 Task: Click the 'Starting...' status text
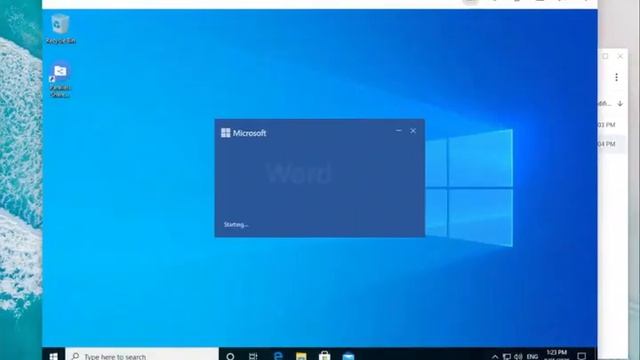236,224
